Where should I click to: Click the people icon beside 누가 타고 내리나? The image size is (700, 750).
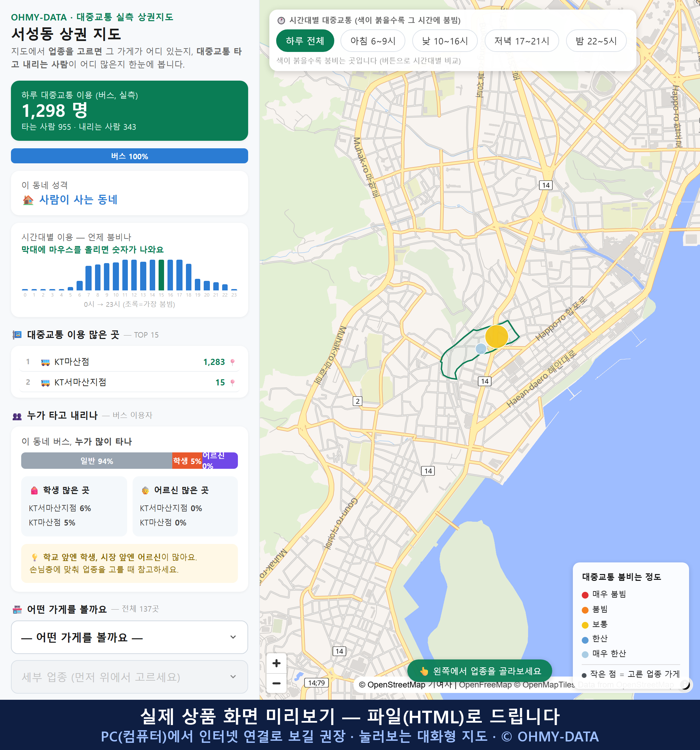[x=17, y=416]
